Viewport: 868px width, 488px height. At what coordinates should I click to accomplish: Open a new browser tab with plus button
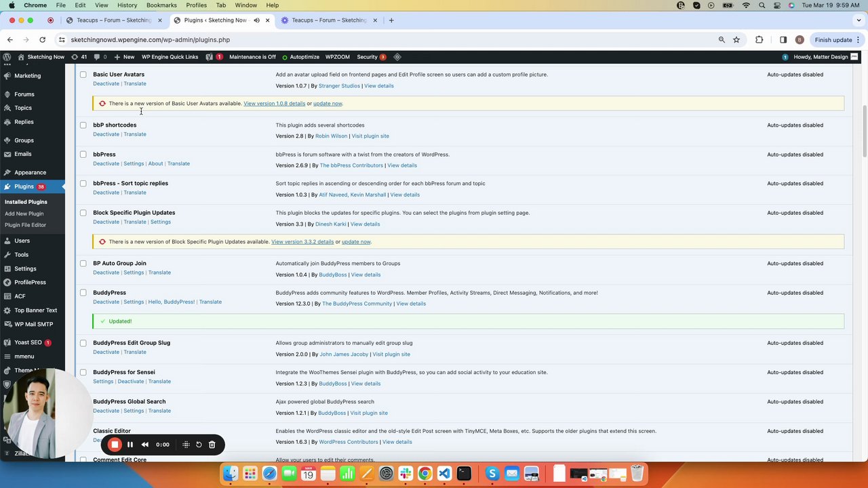tap(391, 20)
